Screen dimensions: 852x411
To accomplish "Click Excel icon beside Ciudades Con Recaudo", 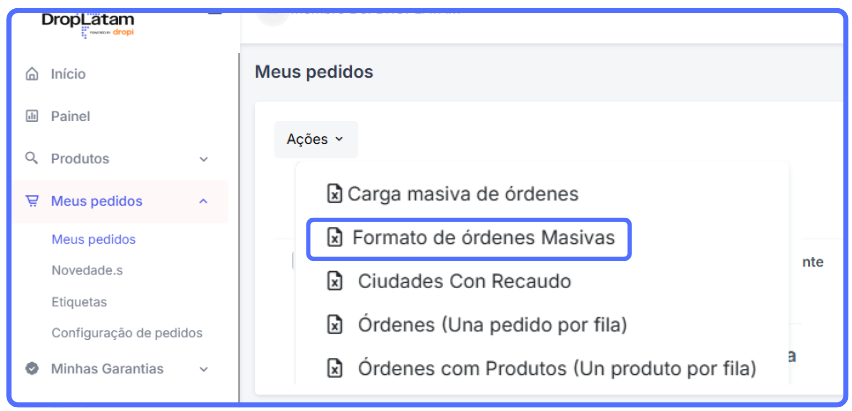I will tap(336, 282).
